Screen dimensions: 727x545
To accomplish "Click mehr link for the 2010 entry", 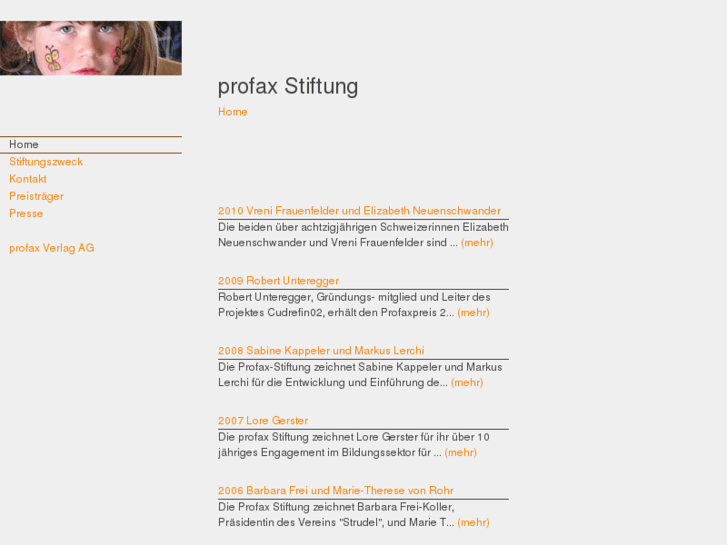I will (475, 242).
